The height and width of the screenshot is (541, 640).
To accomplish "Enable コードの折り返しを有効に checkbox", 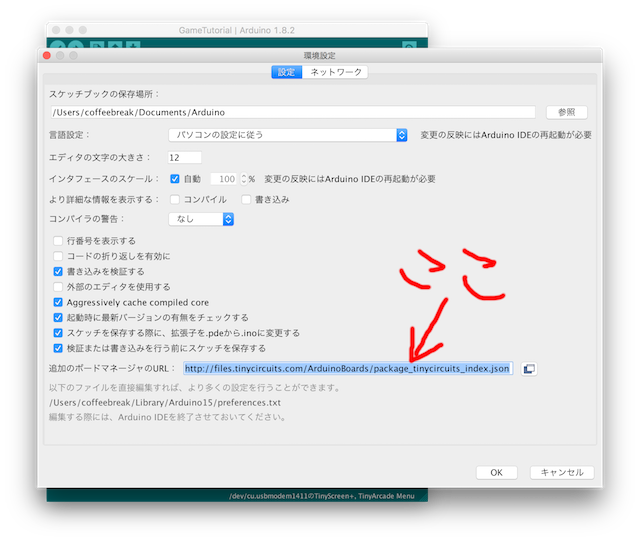I will click(58, 256).
